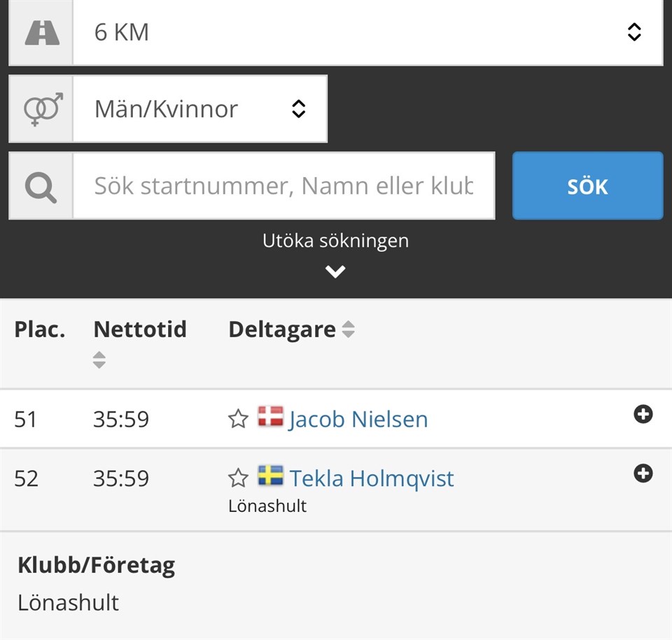This screenshot has height=640, width=672.
Task: Click the Danish flag beside Jacob Nielsen
Action: 270,417
